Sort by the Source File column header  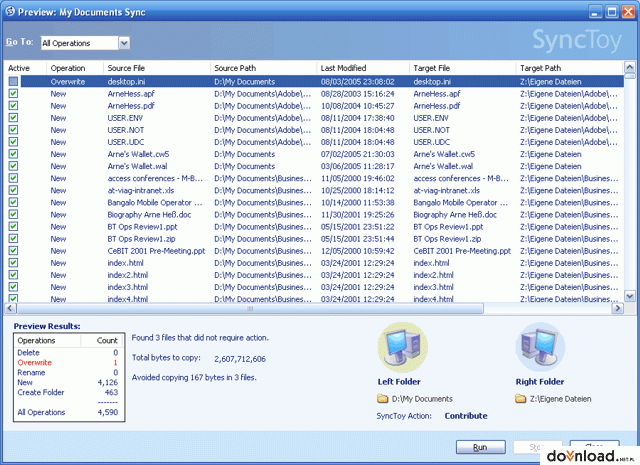(157, 68)
